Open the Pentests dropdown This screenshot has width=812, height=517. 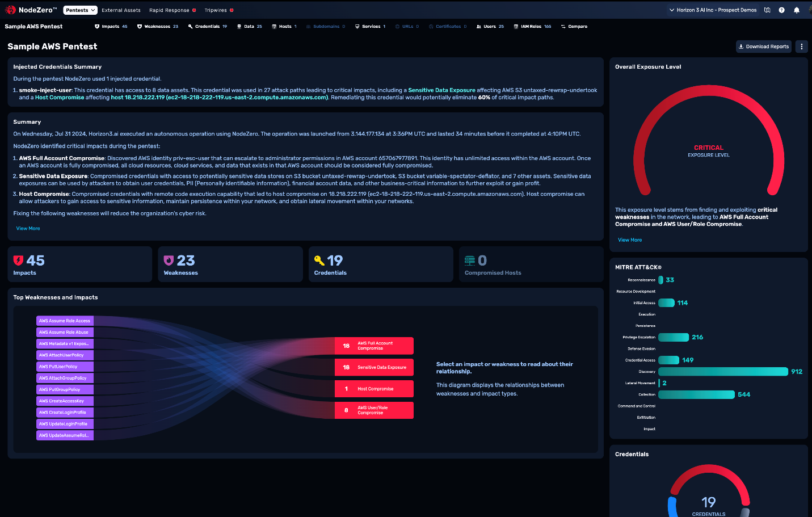pyautogui.click(x=80, y=10)
